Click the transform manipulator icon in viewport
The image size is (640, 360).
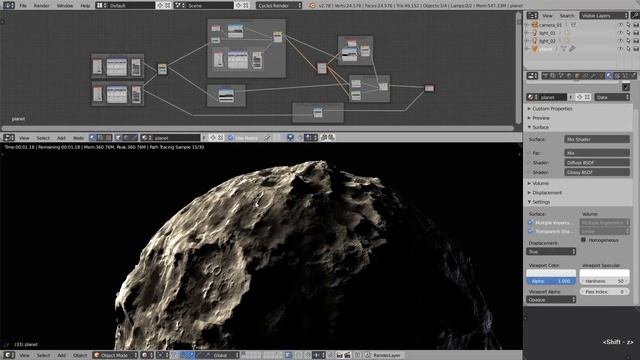(185, 355)
